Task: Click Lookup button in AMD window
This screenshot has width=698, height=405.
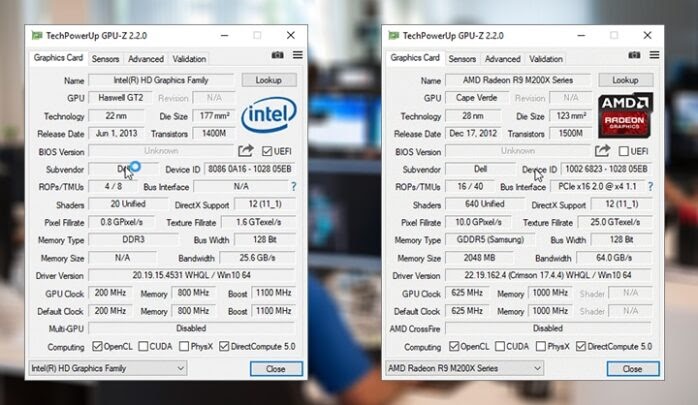Action: pyautogui.click(x=625, y=80)
